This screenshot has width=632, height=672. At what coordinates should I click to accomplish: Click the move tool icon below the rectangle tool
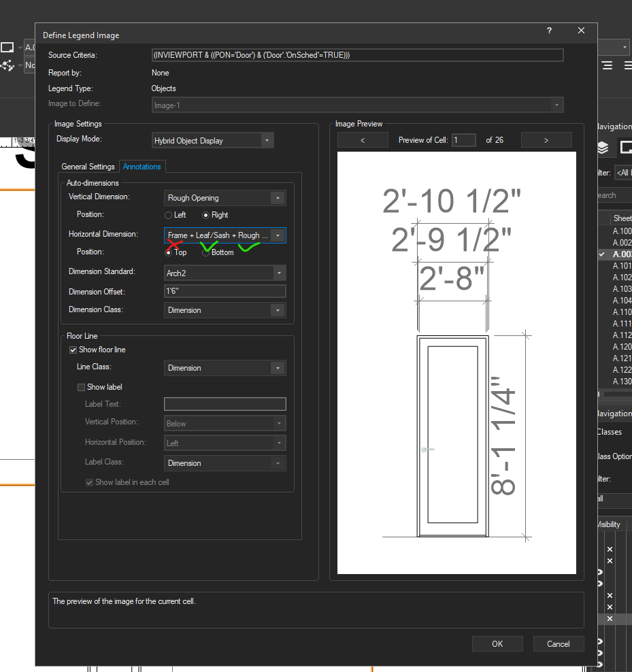click(x=8, y=65)
